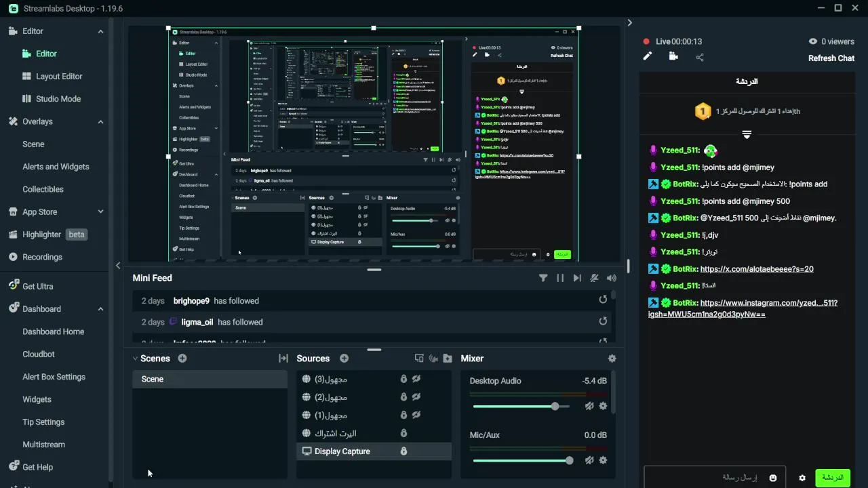Toggle lock on the مجهول(2) source
The width and height of the screenshot is (868, 488).
tap(403, 396)
